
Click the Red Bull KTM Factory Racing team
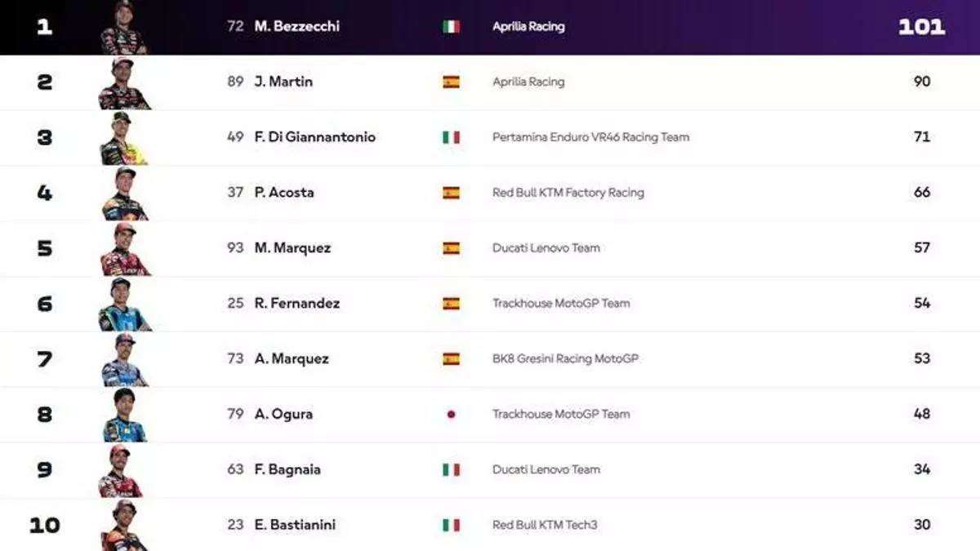tap(568, 193)
